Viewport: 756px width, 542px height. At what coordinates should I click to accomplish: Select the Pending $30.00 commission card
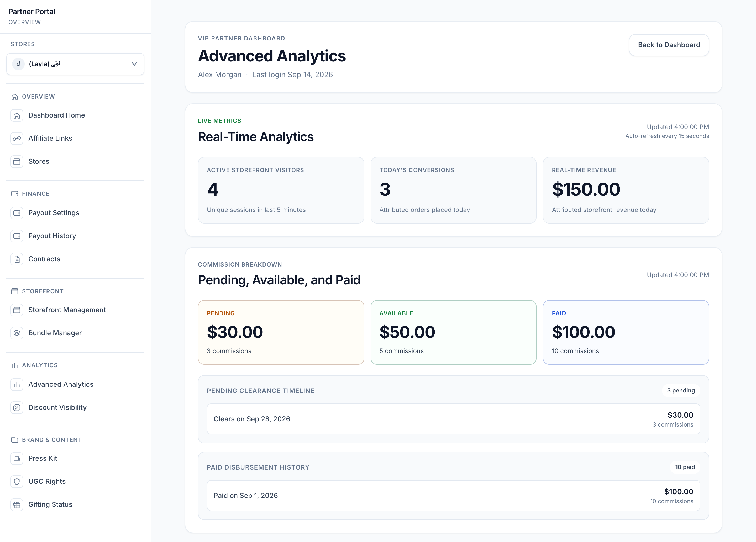[x=281, y=332]
